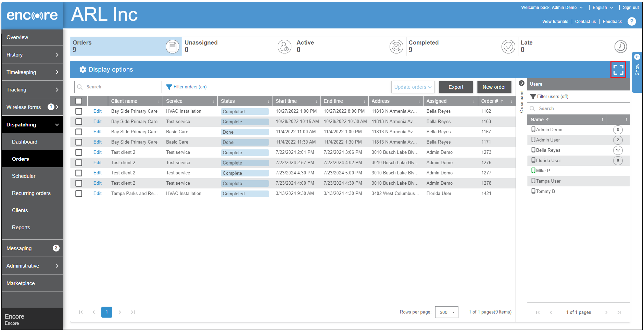
Task: Open the Recurring orders submenu item
Action: point(32,193)
